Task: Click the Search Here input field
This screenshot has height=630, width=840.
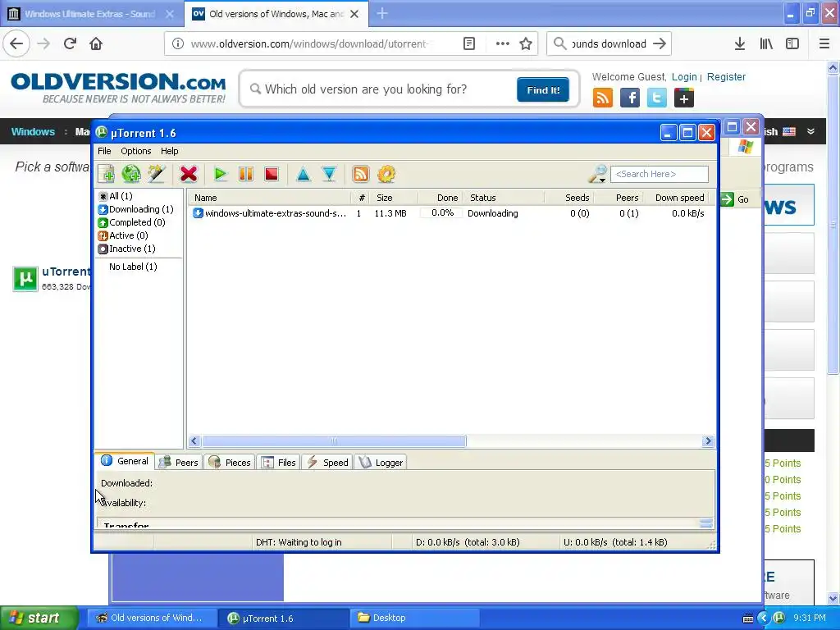Action: 660,174
